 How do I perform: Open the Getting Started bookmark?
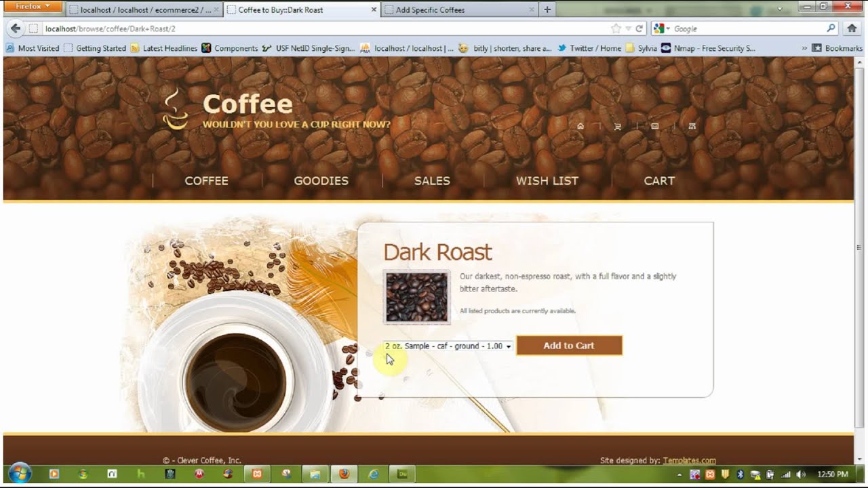pyautogui.click(x=94, y=48)
